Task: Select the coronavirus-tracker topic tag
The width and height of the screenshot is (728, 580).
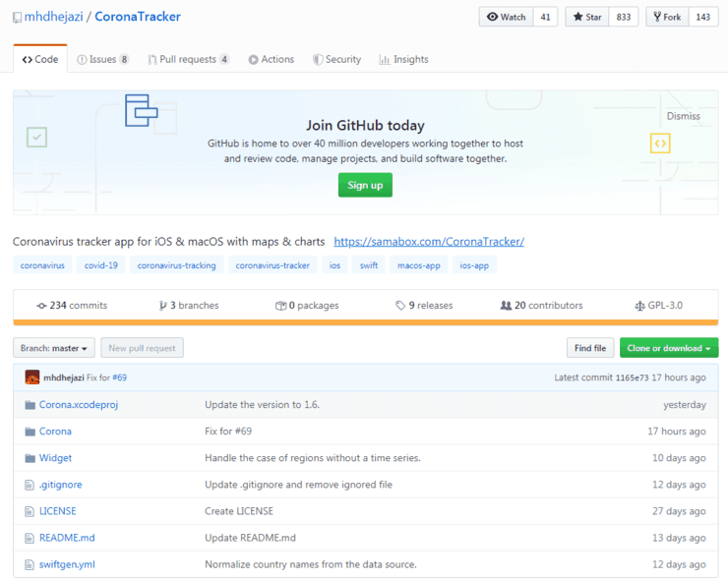Action: [x=273, y=265]
